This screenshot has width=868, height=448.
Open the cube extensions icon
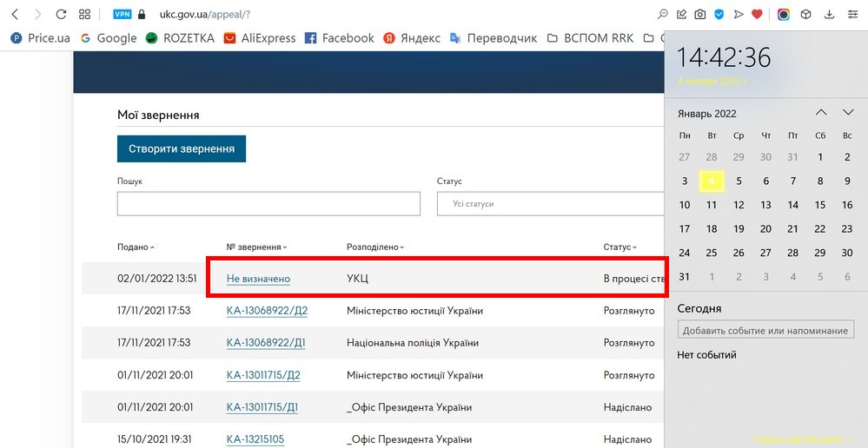click(806, 15)
